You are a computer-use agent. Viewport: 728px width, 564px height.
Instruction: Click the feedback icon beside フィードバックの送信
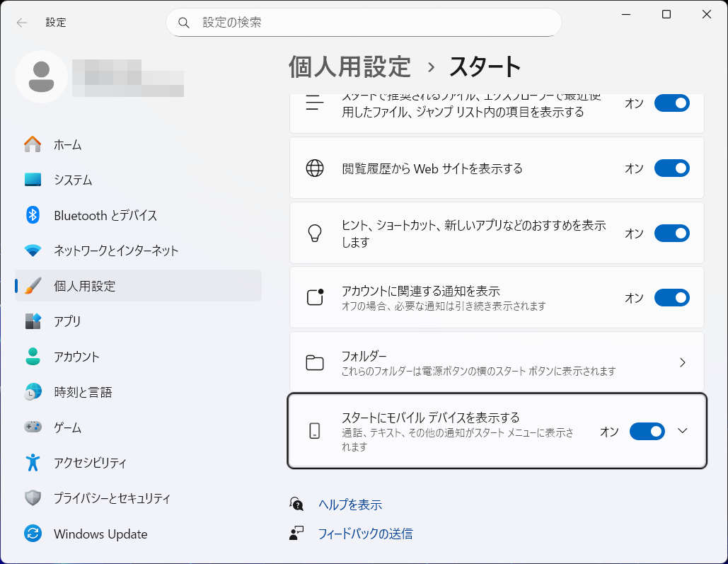coord(296,533)
